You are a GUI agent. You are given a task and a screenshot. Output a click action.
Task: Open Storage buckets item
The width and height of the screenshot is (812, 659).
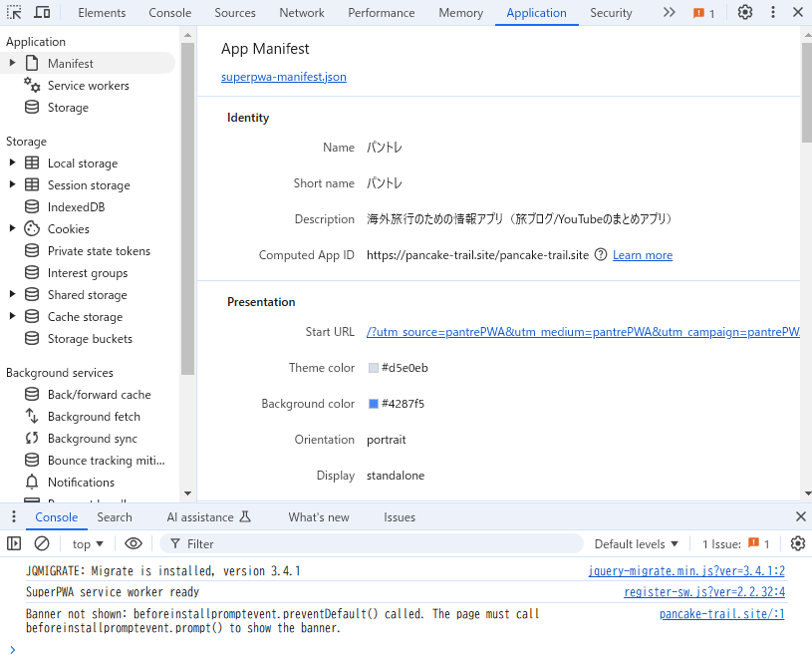[90, 339]
